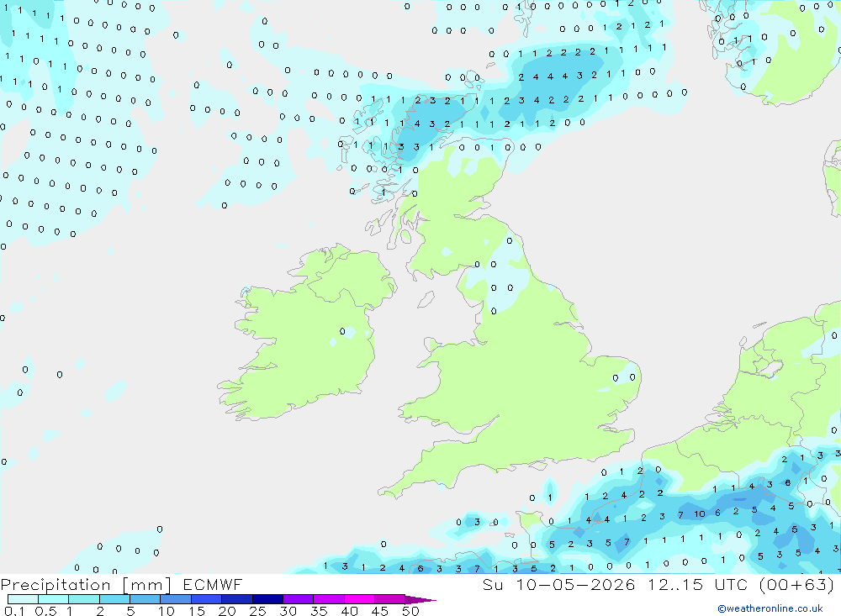Image resolution: width=841 pixels, height=616 pixels.
Task: Click the '(00+63)' forecast run label
Action: tap(796, 585)
